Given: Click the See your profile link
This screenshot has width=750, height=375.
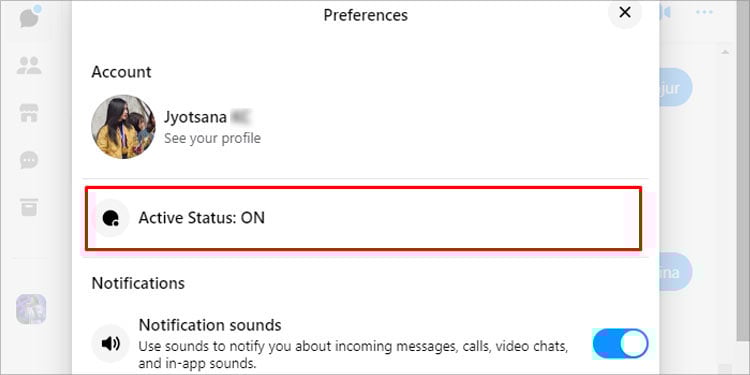Looking at the screenshot, I should coord(212,139).
